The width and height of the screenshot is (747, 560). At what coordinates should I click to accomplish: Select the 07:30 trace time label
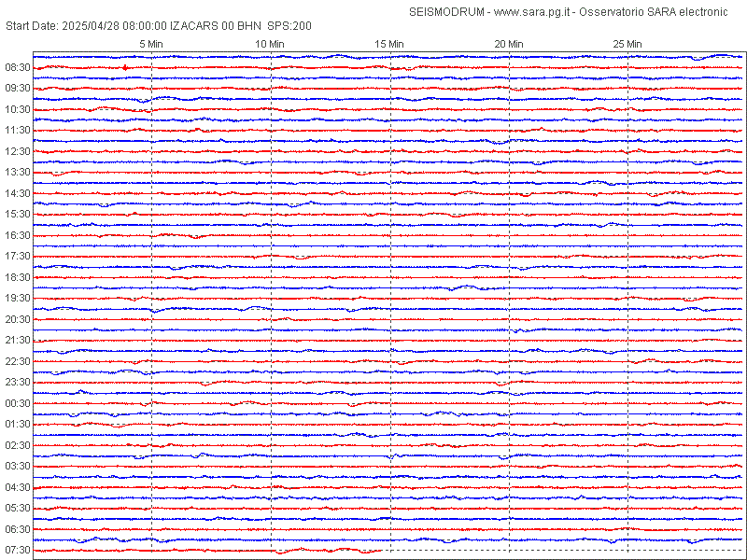18,550
